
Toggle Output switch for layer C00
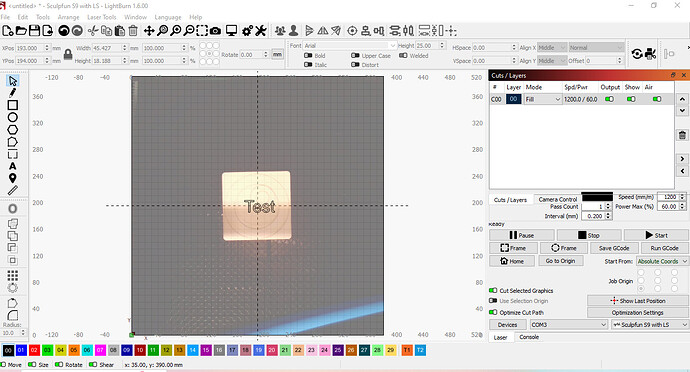click(609, 99)
